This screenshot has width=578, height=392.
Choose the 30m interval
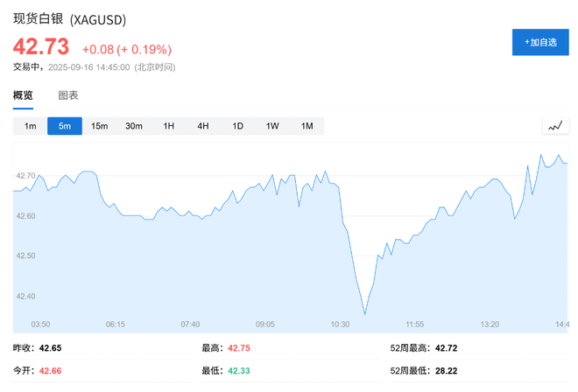pyautogui.click(x=134, y=126)
